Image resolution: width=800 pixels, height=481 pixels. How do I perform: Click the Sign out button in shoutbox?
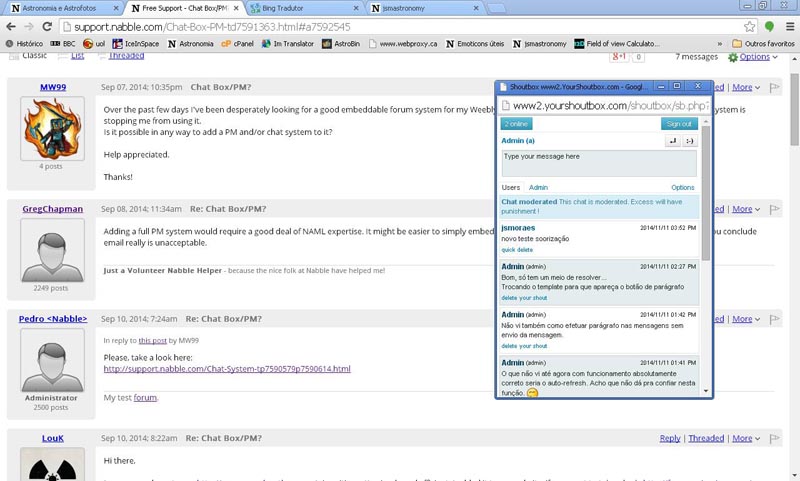(679, 124)
